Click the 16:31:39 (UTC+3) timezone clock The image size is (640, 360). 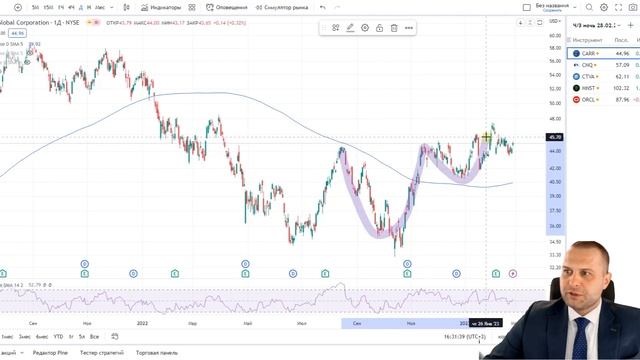pyautogui.click(x=464, y=337)
